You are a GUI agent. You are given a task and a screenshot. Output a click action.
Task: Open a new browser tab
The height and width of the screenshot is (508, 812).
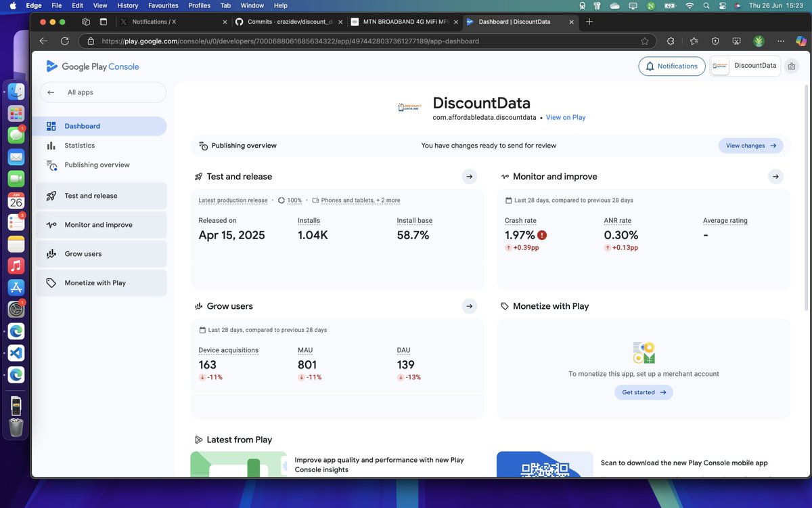point(589,22)
